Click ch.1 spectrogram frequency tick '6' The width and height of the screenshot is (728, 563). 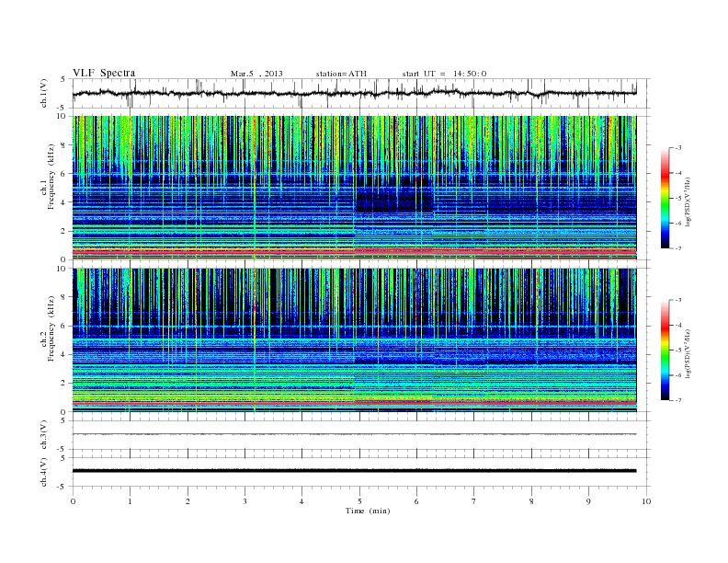tap(63, 174)
